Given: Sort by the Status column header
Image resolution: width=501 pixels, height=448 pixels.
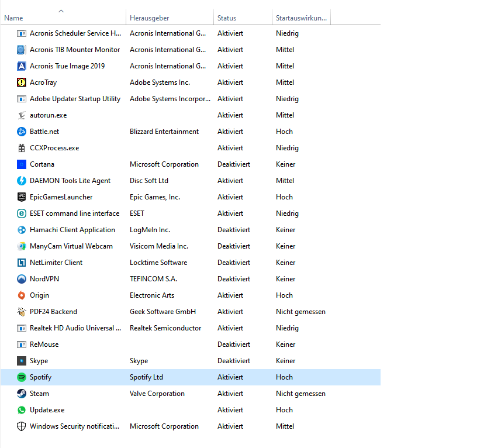Looking at the screenshot, I should [243, 18].
